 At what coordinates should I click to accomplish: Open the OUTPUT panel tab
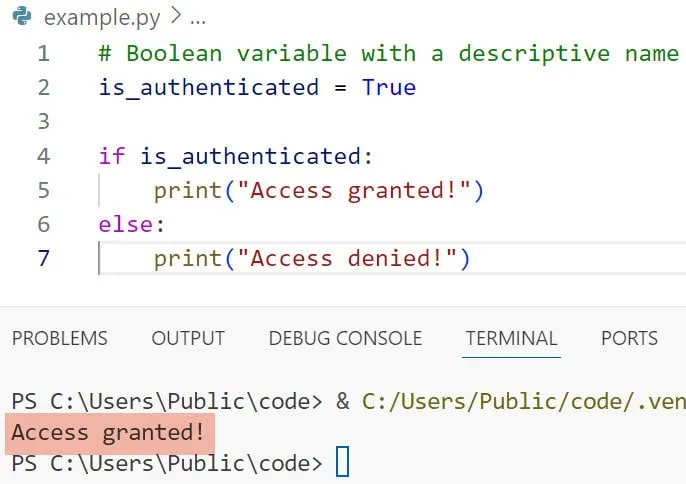pyautogui.click(x=188, y=338)
